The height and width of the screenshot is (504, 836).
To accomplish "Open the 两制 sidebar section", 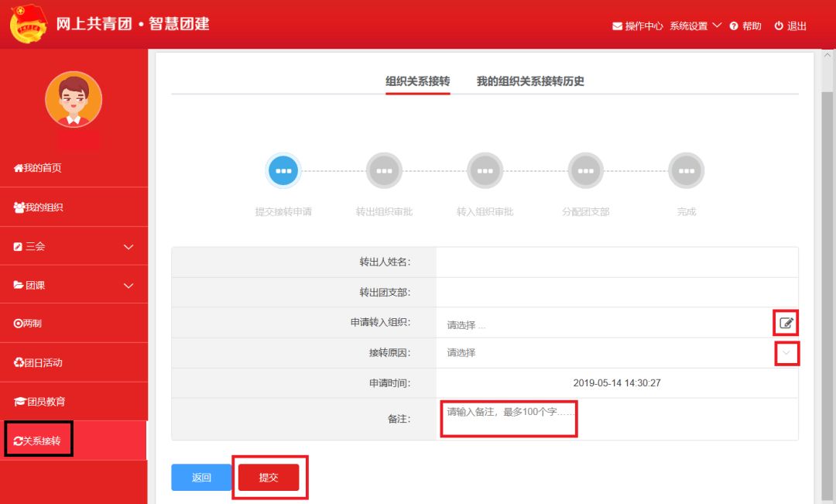I will tap(39, 323).
